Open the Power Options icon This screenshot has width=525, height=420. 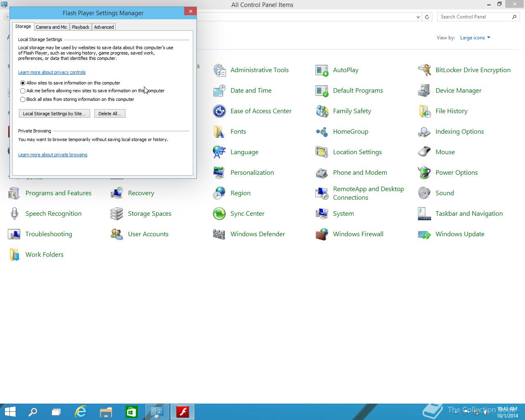[x=425, y=173]
